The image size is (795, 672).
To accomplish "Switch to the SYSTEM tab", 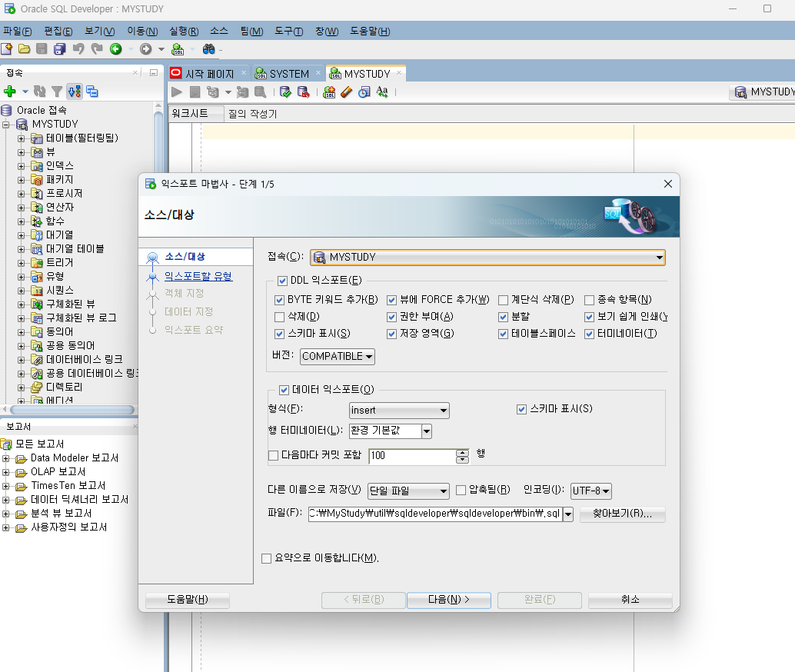I will [x=288, y=74].
